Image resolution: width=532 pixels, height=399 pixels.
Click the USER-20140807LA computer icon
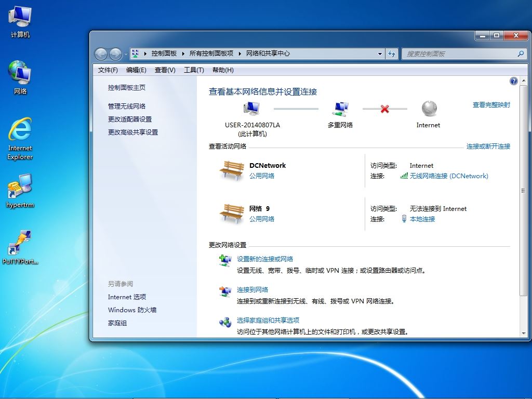(x=252, y=109)
